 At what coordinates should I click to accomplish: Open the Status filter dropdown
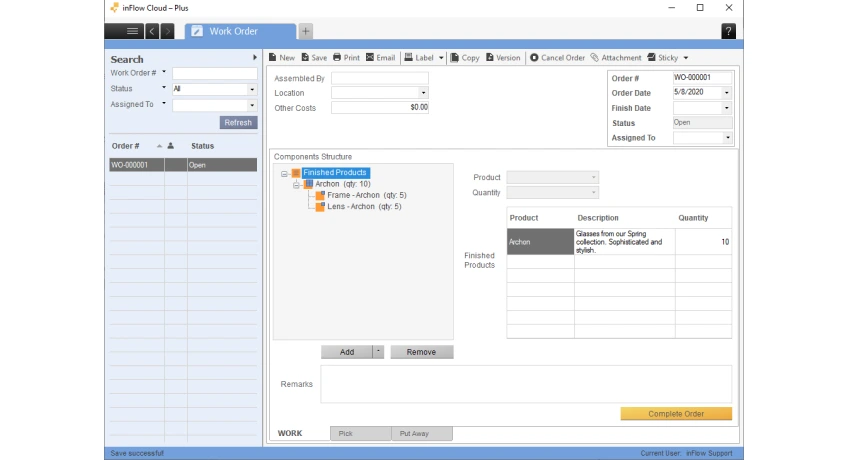(252, 89)
